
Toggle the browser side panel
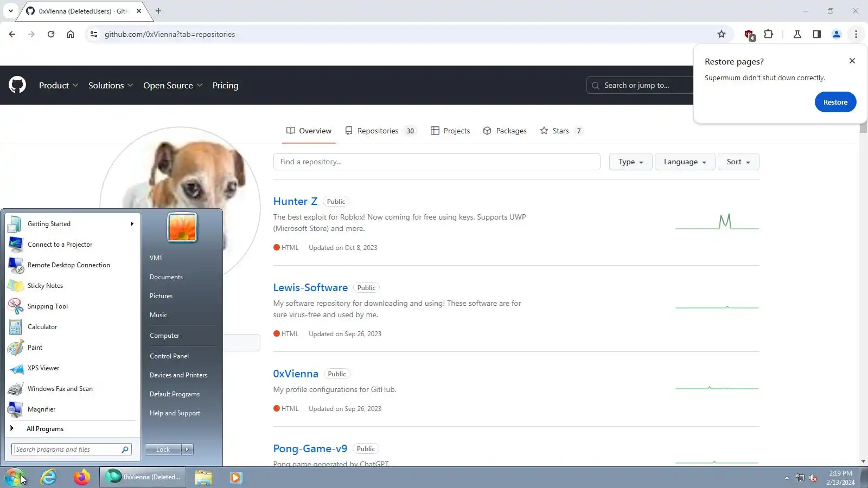(817, 34)
